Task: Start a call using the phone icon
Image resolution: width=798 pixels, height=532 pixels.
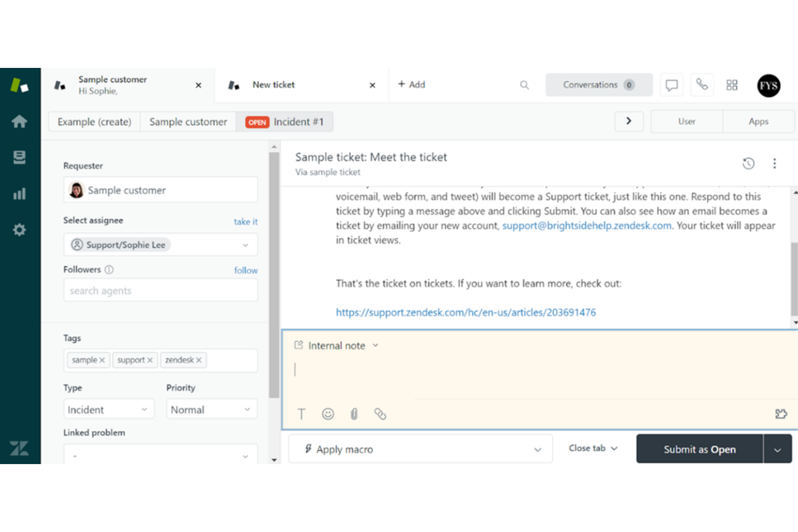Action: pyautogui.click(x=702, y=85)
